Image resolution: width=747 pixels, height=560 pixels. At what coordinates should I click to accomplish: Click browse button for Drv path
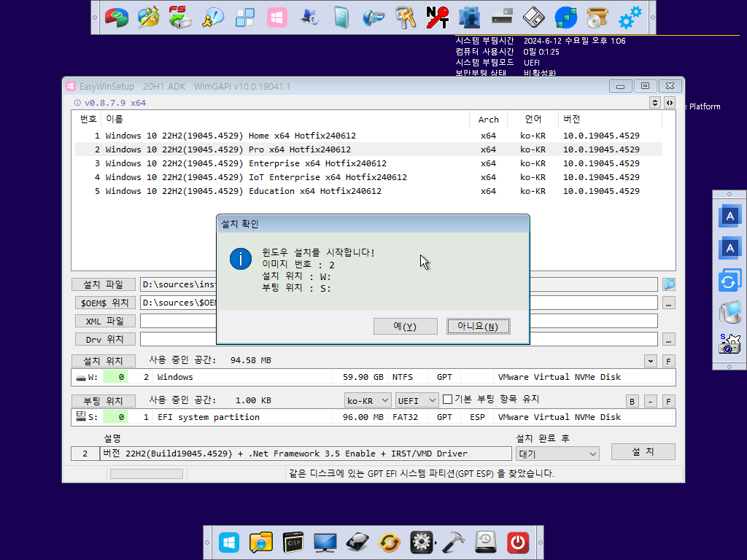(x=669, y=340)
